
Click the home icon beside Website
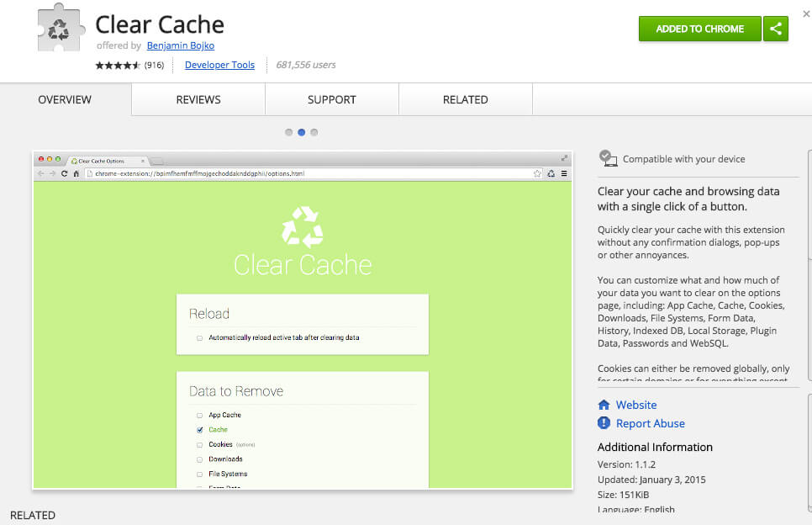click(604, 405)
